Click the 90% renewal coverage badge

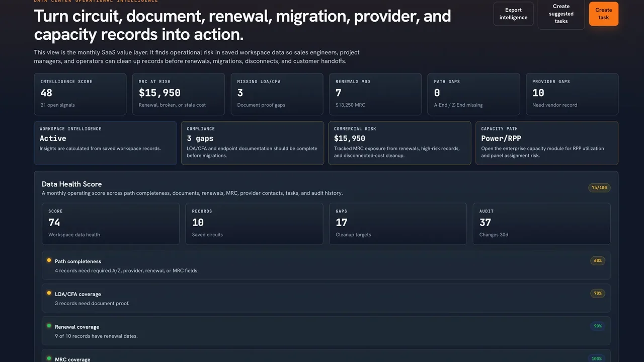click(598, 326)
